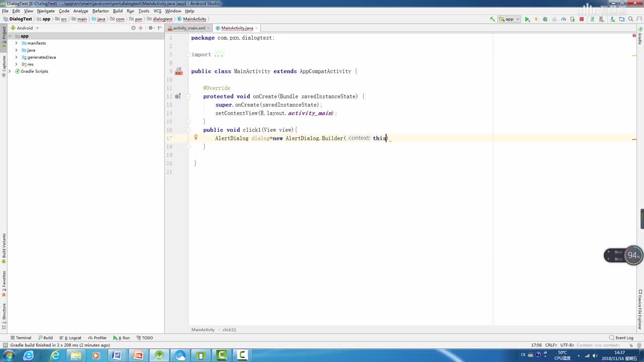
Task: Expand the manifests folder
Action: (x=17, y=43)
